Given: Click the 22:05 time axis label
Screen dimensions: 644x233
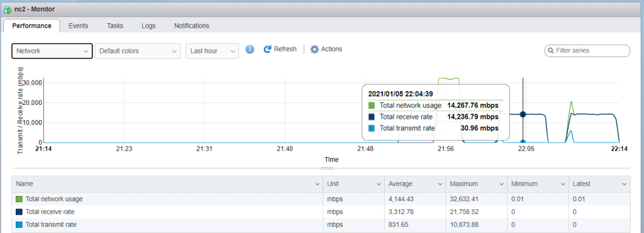Looking at the screenshot, I should [526, 149].
